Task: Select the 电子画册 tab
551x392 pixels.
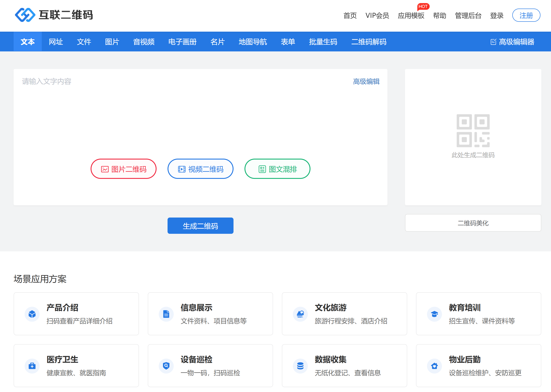Action: (182, 42)
